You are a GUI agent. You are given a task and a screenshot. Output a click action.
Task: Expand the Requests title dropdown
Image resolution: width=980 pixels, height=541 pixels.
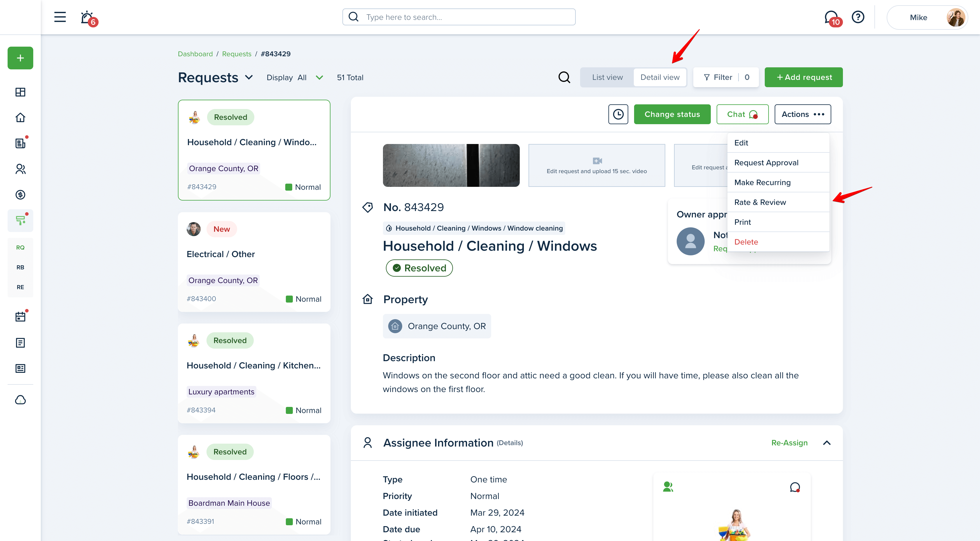249,77
